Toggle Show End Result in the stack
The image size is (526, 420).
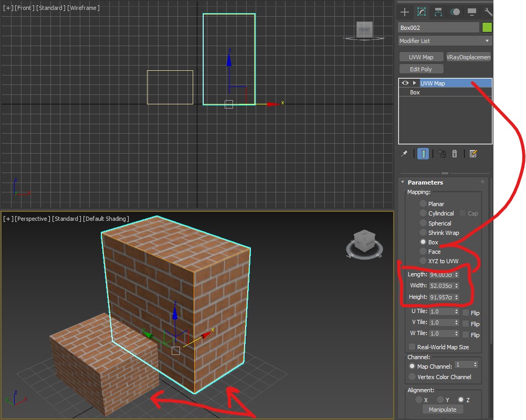(423, 154)
